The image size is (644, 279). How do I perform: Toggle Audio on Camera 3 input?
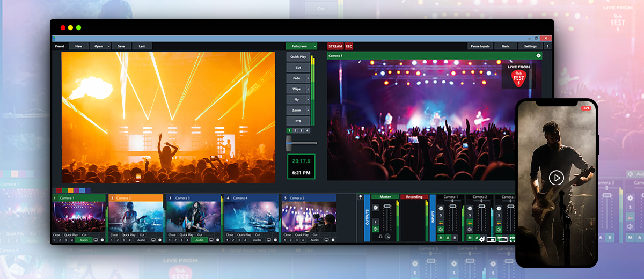[x=199, y=240]
